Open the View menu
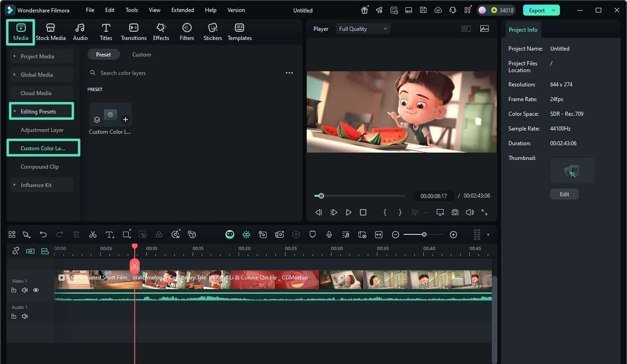 click(x=155, y=10)
